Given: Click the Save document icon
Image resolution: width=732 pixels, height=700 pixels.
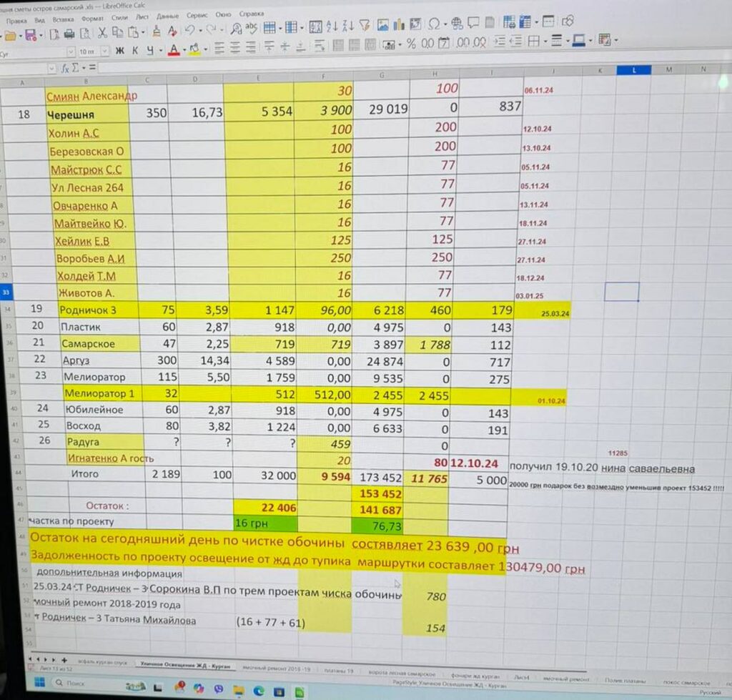Looking at the screenshot, I should point(30,34).
